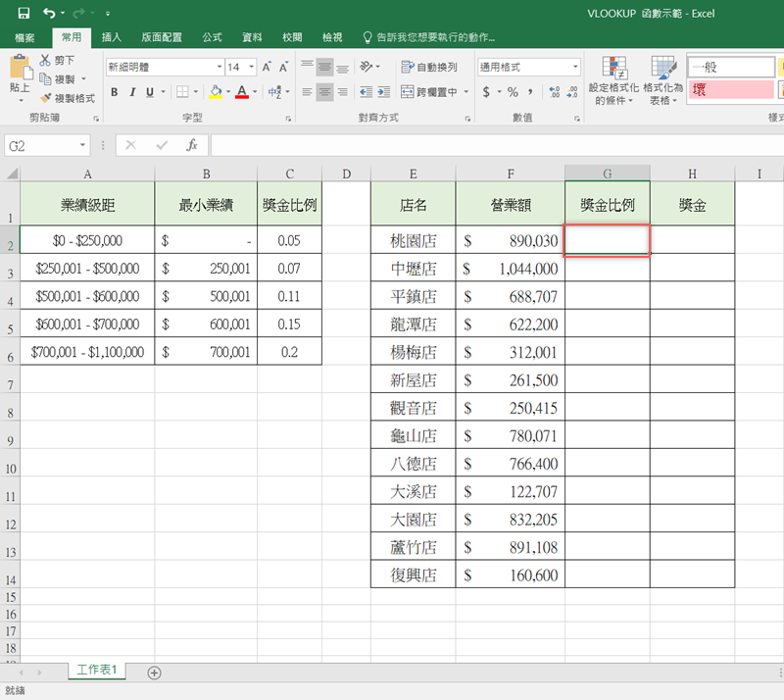Toggle Wrap Text (自動換列)
The width and height of the screenshot is (784, 700).
(x=429, y=68)
